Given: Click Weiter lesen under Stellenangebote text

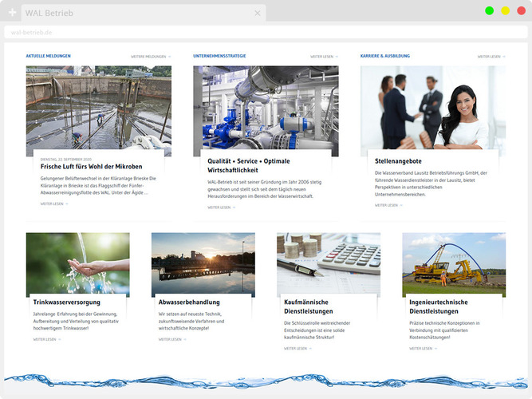Looking at the screenshot, I should 388,205.
